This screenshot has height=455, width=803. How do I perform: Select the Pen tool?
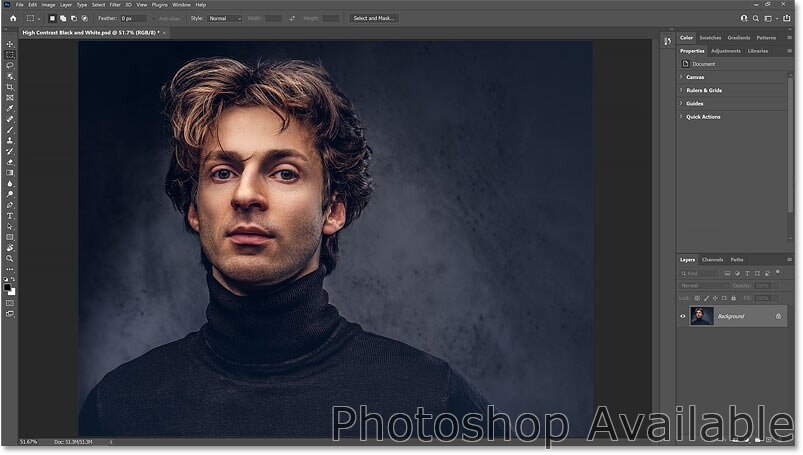[x=10, y=205]
